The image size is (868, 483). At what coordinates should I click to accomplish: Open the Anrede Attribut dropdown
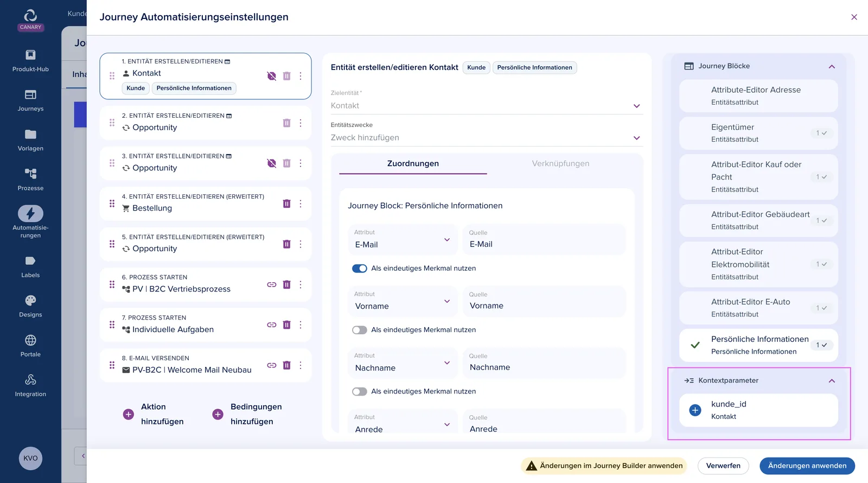[403, 423]
